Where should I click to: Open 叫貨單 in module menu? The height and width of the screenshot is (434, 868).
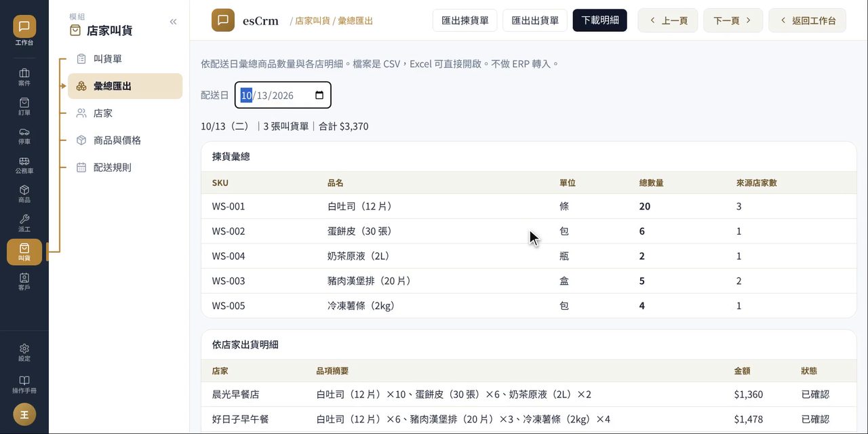point(125,59)
